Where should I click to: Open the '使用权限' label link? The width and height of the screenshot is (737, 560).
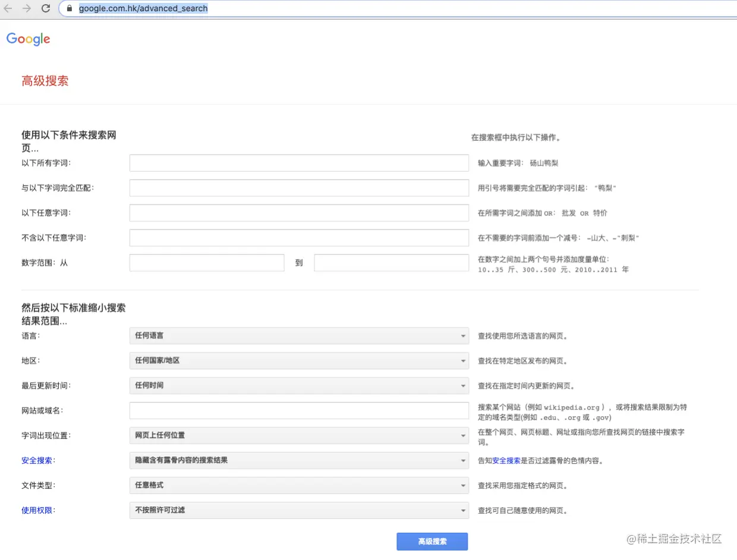38,510
